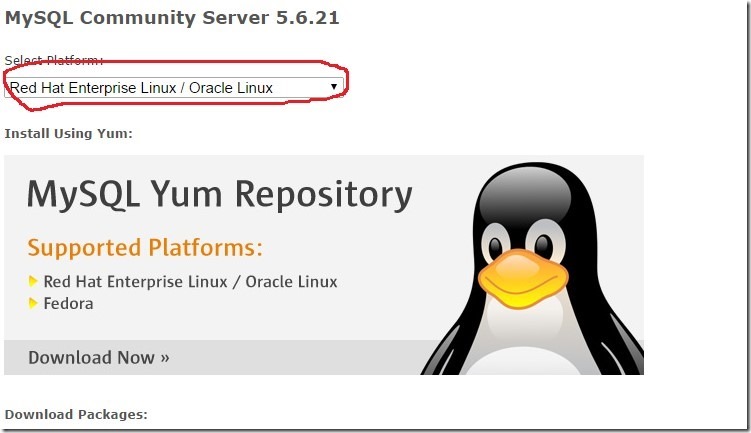Click the Supported Platforms: heading
Image resolution: width=751 pixels, height=433 pixels.
(x=145, y=248)
